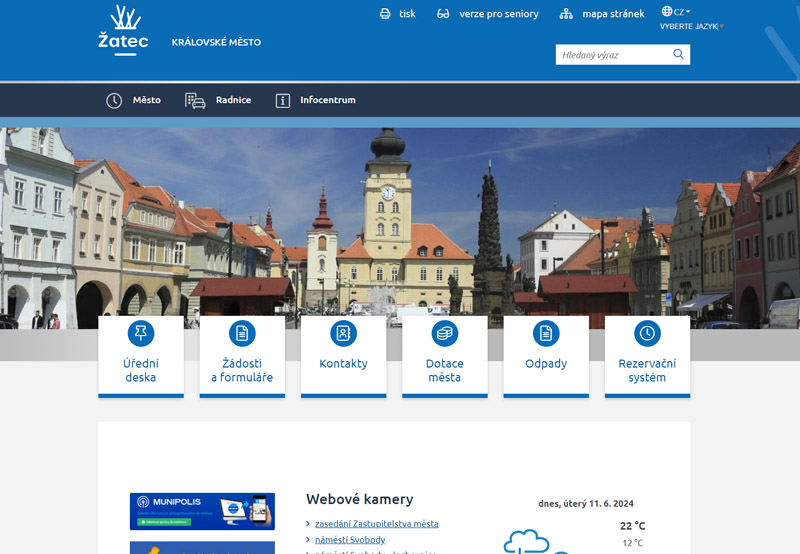Click the clock icon above Rezervační systém
This screenshot has height=554, width=800.
pos(647,333)
